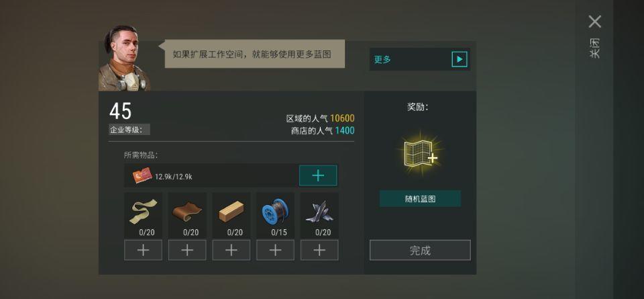Click the blue wire spool icon
The height and width of the screenshot is (299, 644).
275,212
